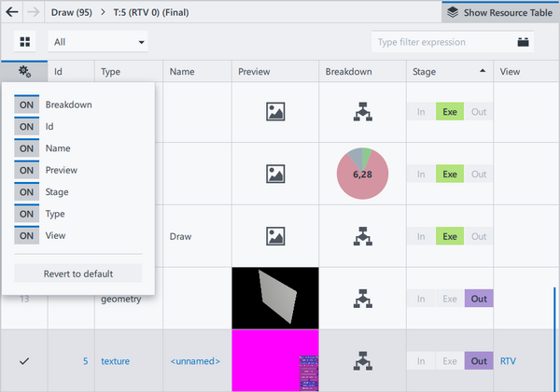
Task: Click the checkmark on texture row
Action: (24, 361)
